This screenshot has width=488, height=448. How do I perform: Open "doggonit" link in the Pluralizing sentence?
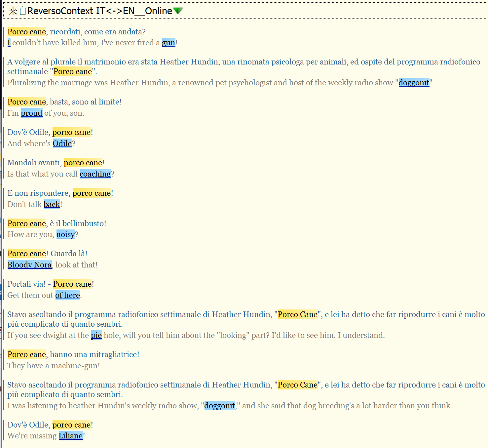[414, 83]
